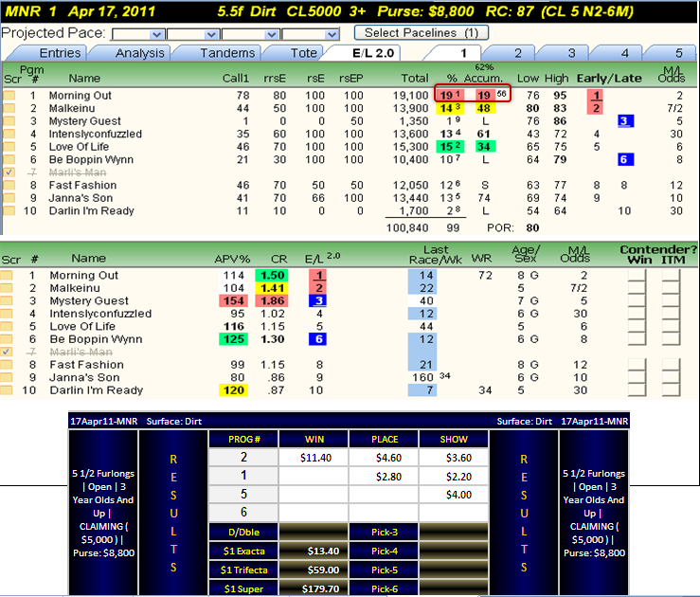Sort by the Total column header
This screenshot has height=597, width=700.
(414, 78)
